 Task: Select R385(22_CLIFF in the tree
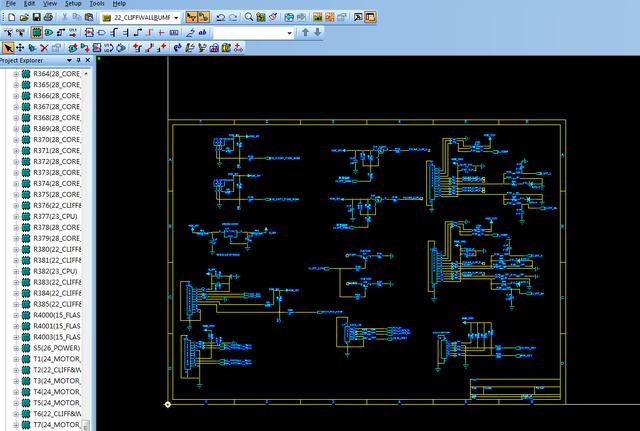[x=57, y=304]
